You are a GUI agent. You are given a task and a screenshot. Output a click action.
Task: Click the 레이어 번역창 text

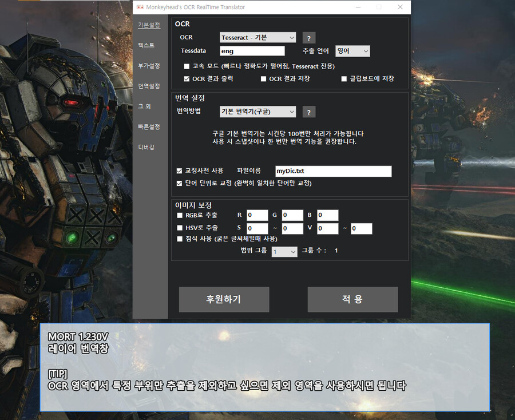(78, 348)
